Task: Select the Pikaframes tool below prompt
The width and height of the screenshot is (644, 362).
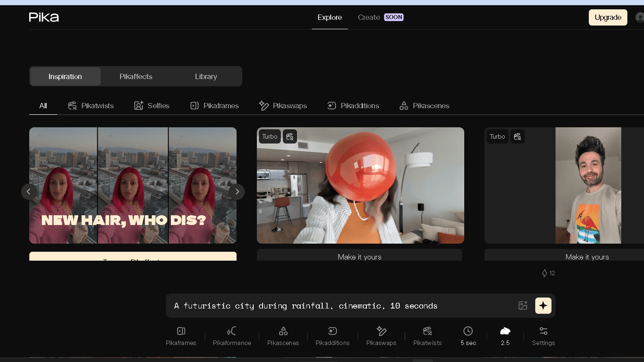Action: (181, 336)
